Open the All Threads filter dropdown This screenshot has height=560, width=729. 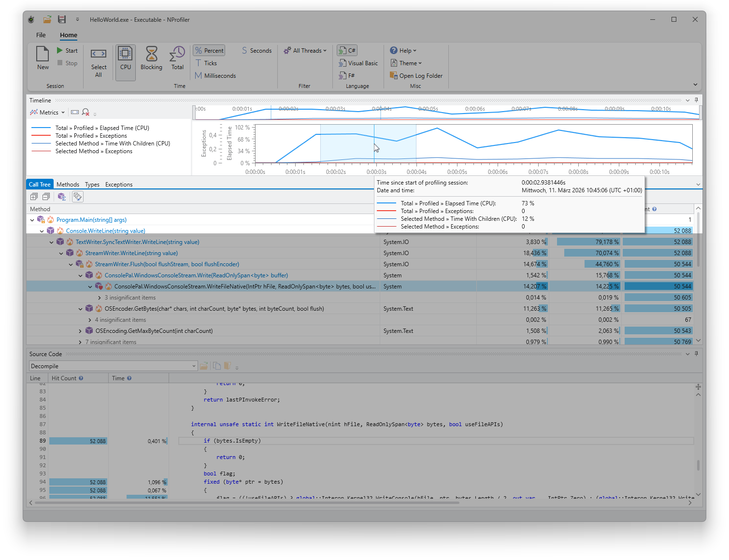(x=305, y=51)
